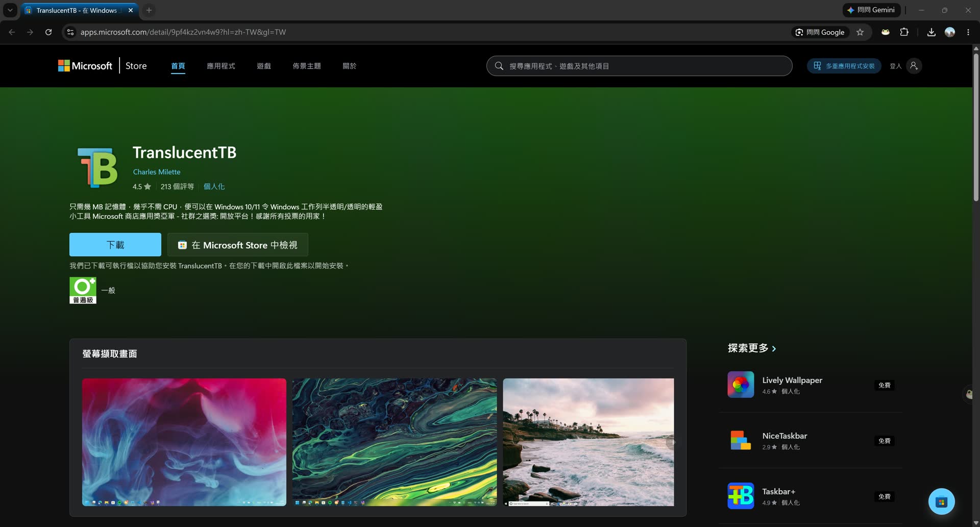The height and width of the screenshot is (527, 980).
Task: Open the beach coast screenshot thumbnail
Action: point(589,442)
